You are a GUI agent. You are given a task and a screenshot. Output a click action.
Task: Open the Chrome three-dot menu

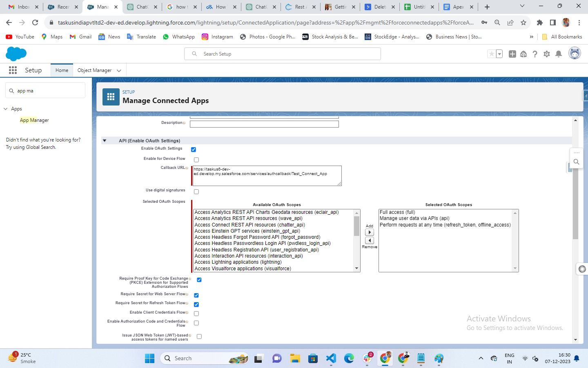coord(579,22)
